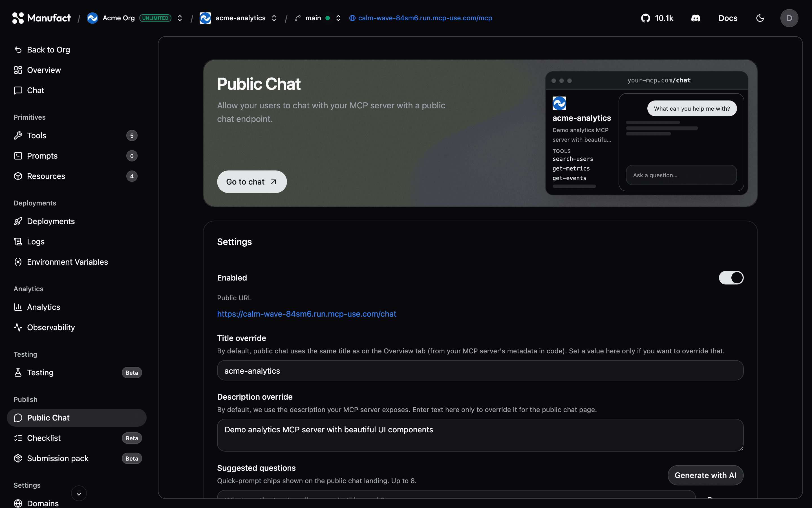
Task: Open the Discord community icon
Action: point(696,18)
